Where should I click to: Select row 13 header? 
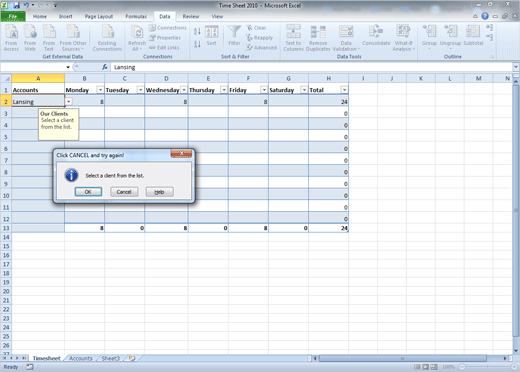pyautogui.click(x=6, y=228)
